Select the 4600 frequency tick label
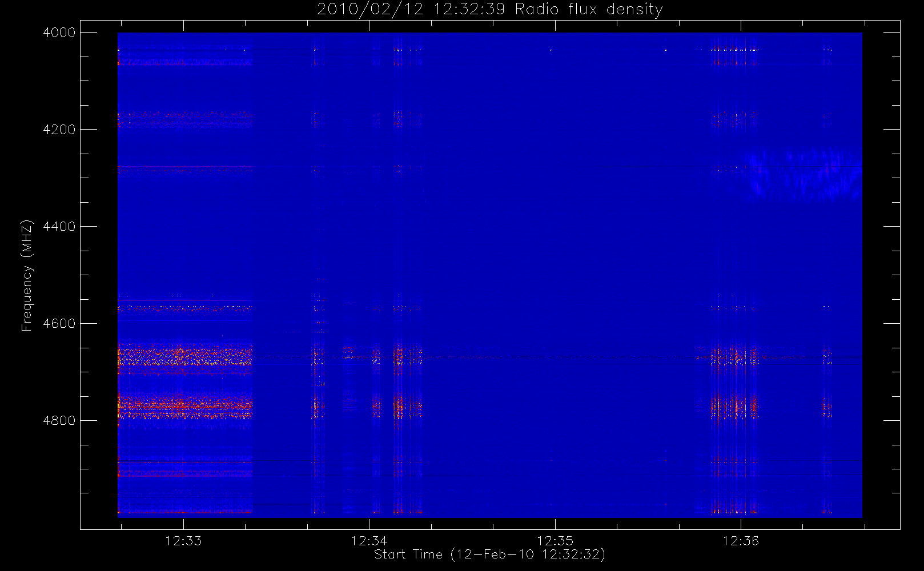Image resolution: width=924 pixels, height=571 pixels. point(59,324)
